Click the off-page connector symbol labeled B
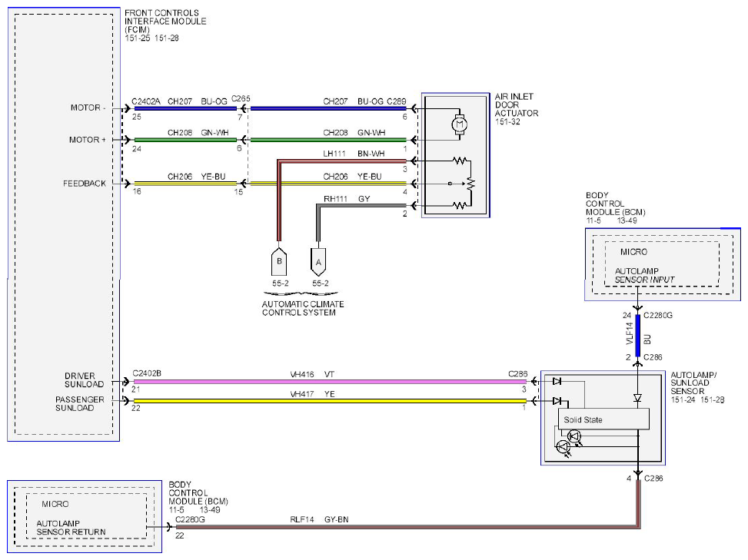Image resolution: width=748 pixels, height=560 pixels. (279, 262)
